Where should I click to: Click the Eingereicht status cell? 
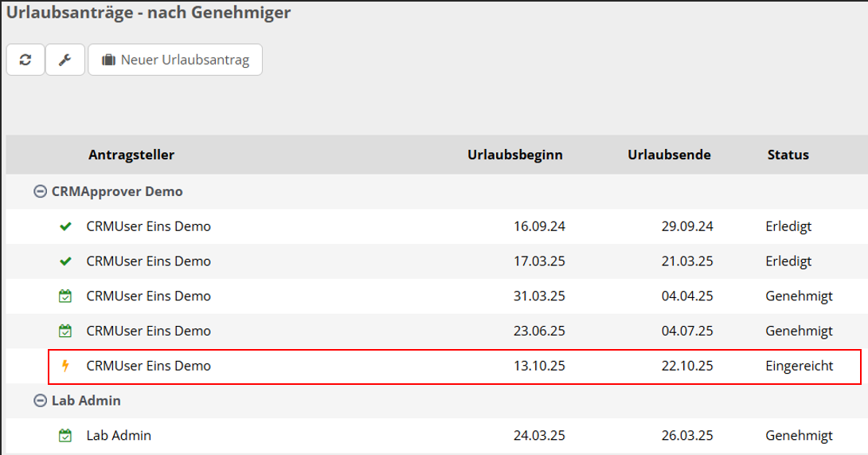pyautogui.click(x=799, y=366)
